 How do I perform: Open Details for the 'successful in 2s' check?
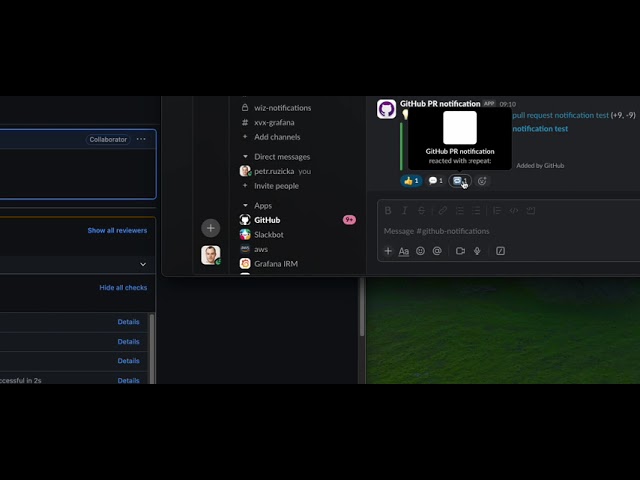128,380
